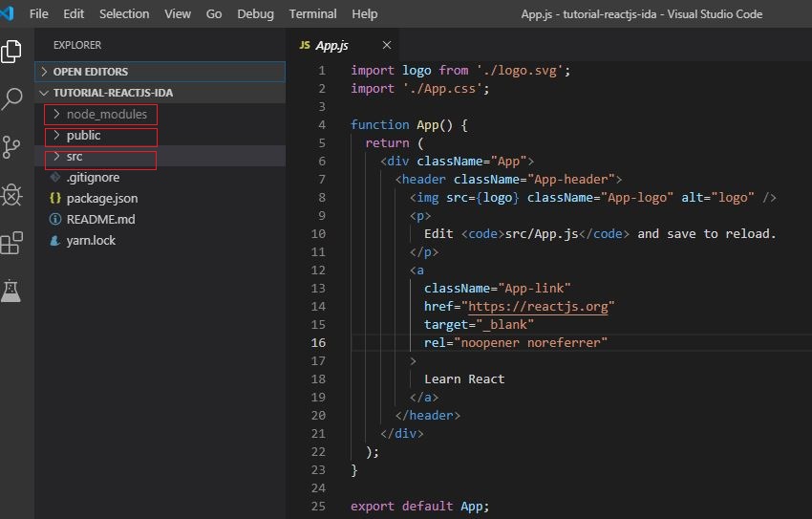Select the node_modules folder name

coord(107,114)
